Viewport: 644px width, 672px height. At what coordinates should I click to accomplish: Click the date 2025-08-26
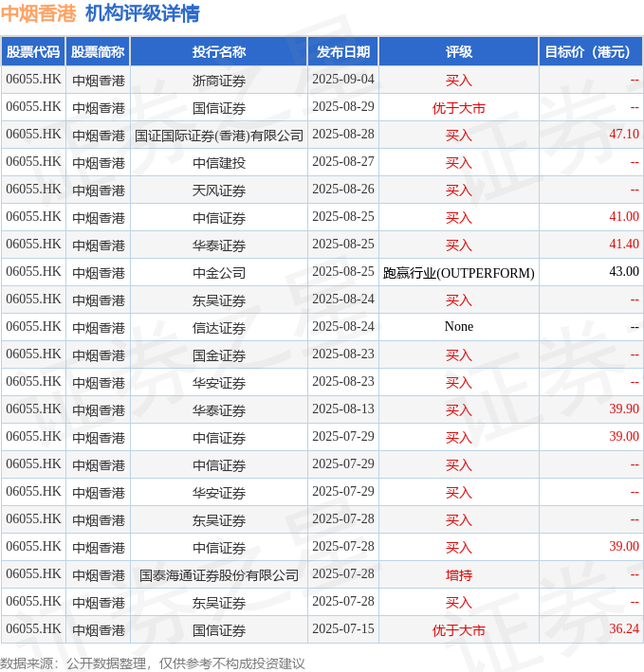click(x=343, y=189)
